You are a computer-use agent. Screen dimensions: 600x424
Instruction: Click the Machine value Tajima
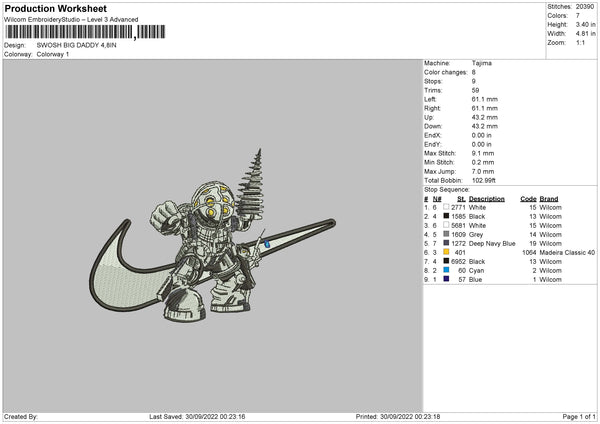point(481,63)
